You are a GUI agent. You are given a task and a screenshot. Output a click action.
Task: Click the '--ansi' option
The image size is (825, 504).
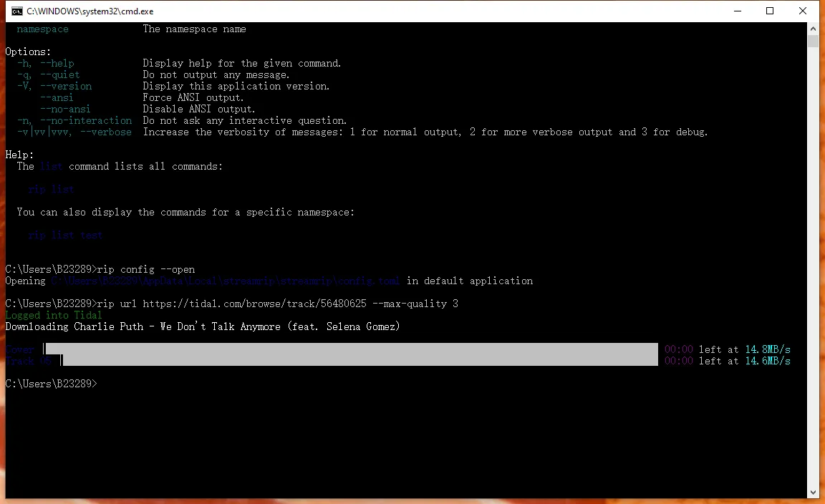pos(57,97)
